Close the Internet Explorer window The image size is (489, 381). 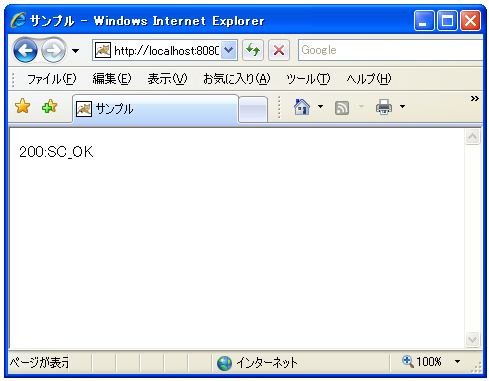(470, 20)
